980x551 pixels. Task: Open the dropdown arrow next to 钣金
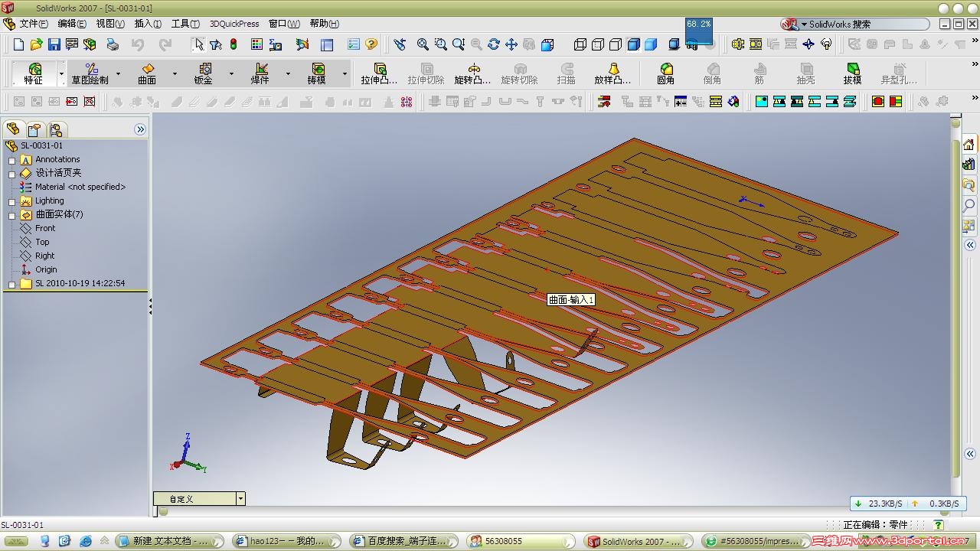(x=231, y=73)
